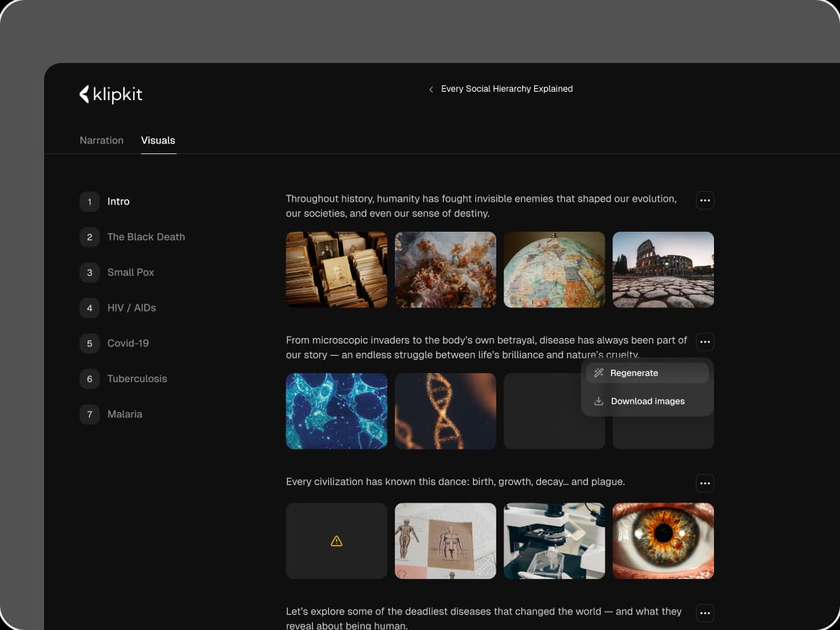Open more options for 'Every civilization' paragraph
Image resolution: width=840 pixels, height=630 pixels.
coord(705,483)
